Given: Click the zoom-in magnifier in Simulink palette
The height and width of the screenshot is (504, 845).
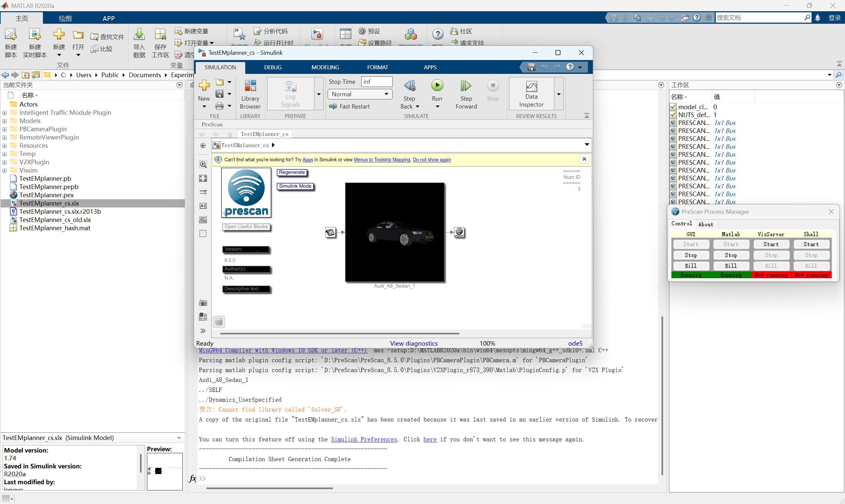Looking at the screenshot, I should pyautogui.click(x=203, y=165).
